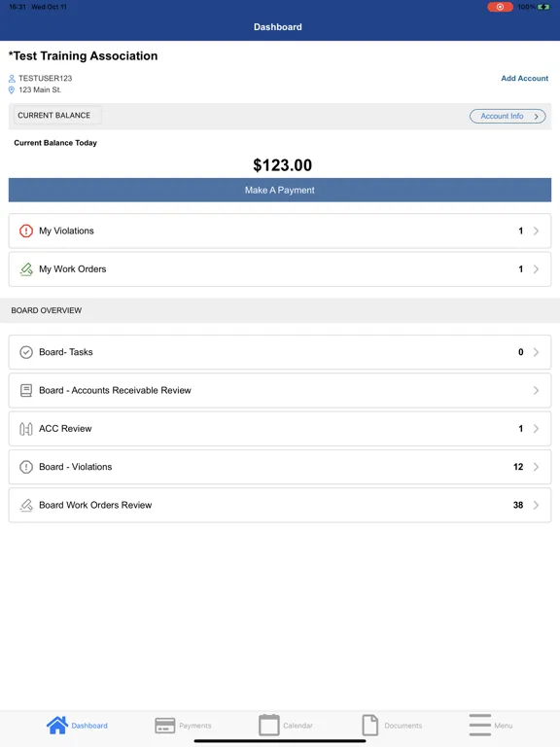
Task: Tap the Accounts Receivable Review book icon
Action: pos(26,391)
